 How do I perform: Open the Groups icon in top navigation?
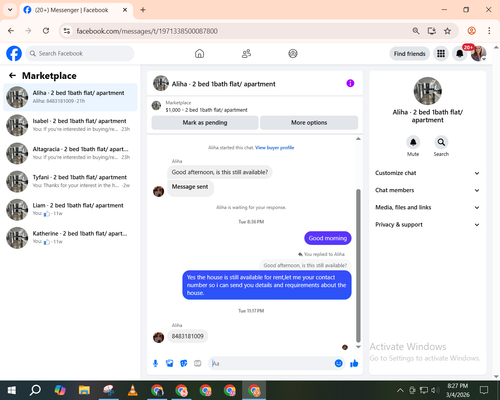(293, 53)
